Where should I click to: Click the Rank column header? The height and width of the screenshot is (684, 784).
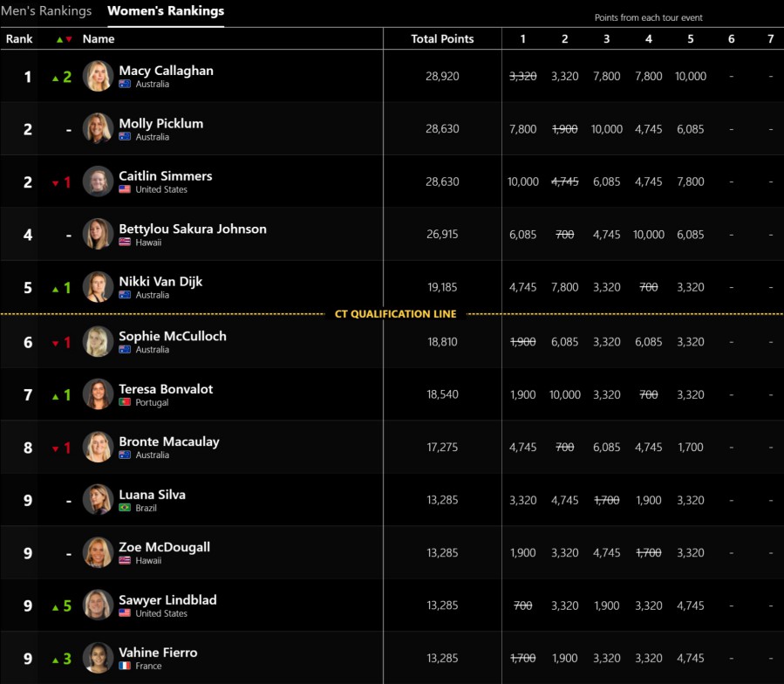[19, 38]
